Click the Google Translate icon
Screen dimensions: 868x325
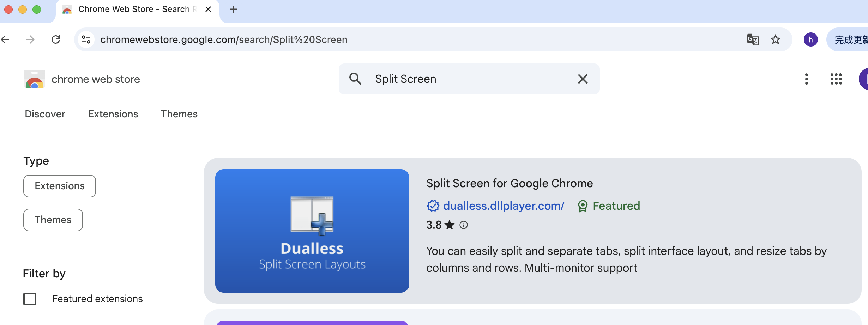(x=753, y=39)
